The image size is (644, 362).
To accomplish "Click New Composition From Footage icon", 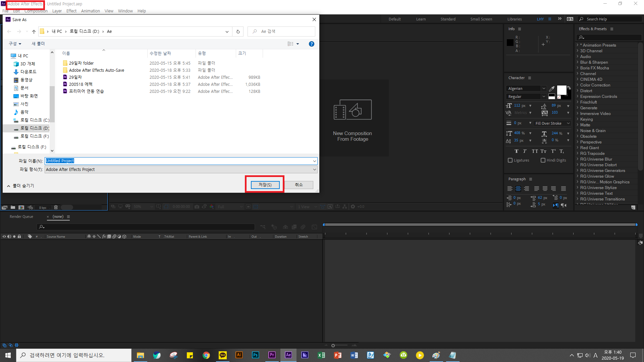I will pyautogui.click(x=353, y=110).
